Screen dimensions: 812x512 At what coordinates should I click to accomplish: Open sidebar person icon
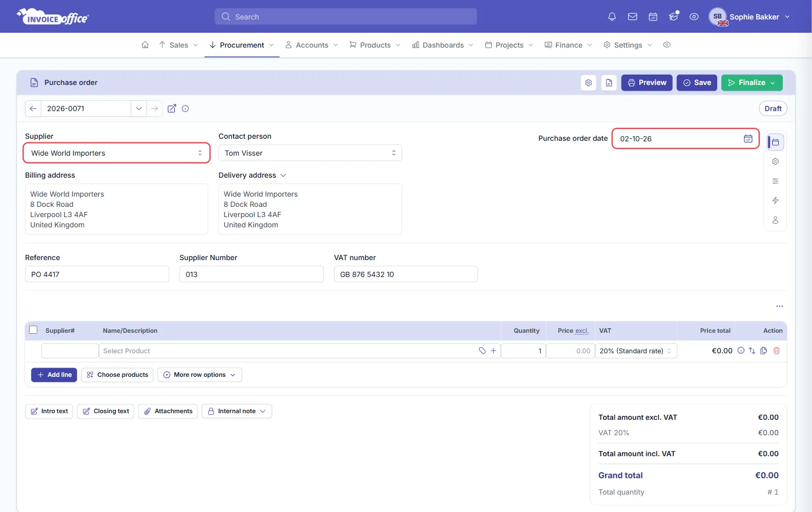776,220
